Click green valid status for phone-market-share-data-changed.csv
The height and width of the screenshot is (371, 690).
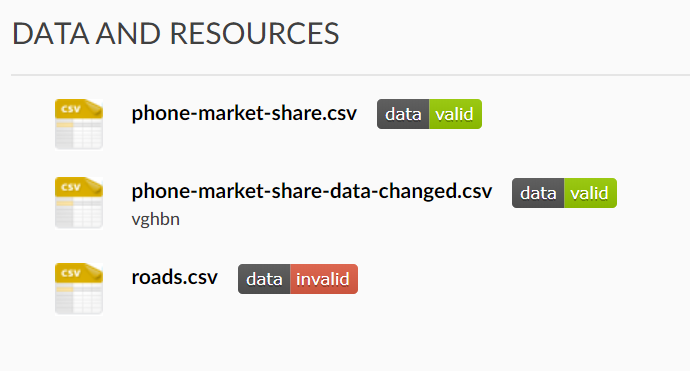(x=590, y=193)
